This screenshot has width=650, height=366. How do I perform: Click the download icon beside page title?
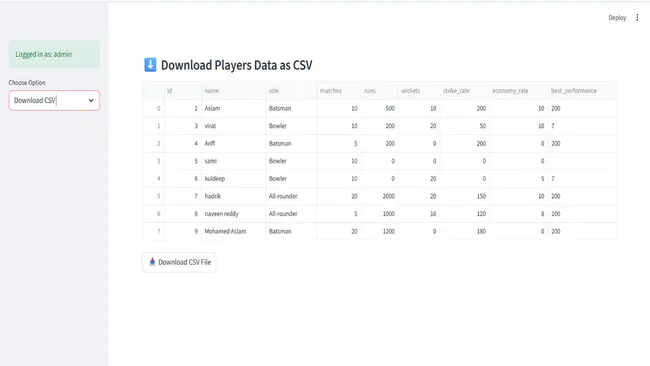[150, 65]
